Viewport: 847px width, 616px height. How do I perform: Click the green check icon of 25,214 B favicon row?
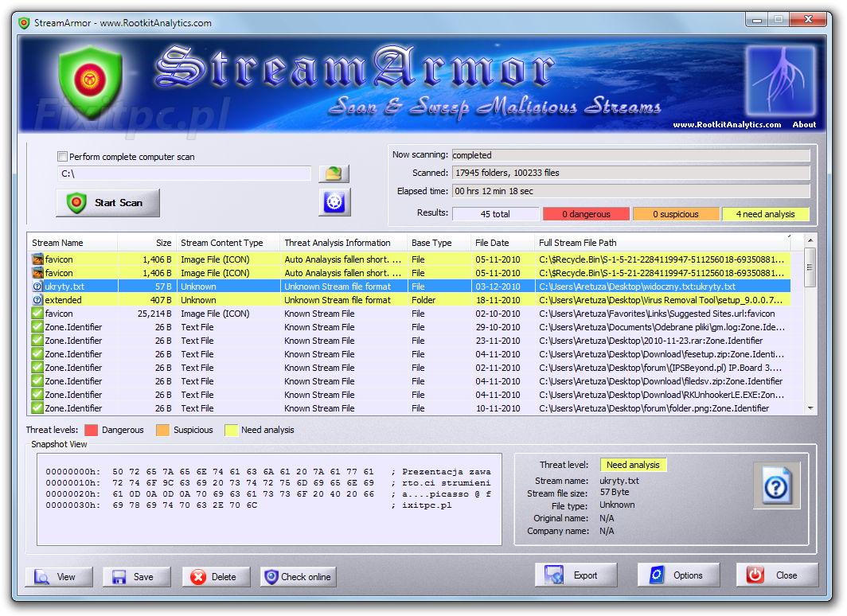pos(37,314)
